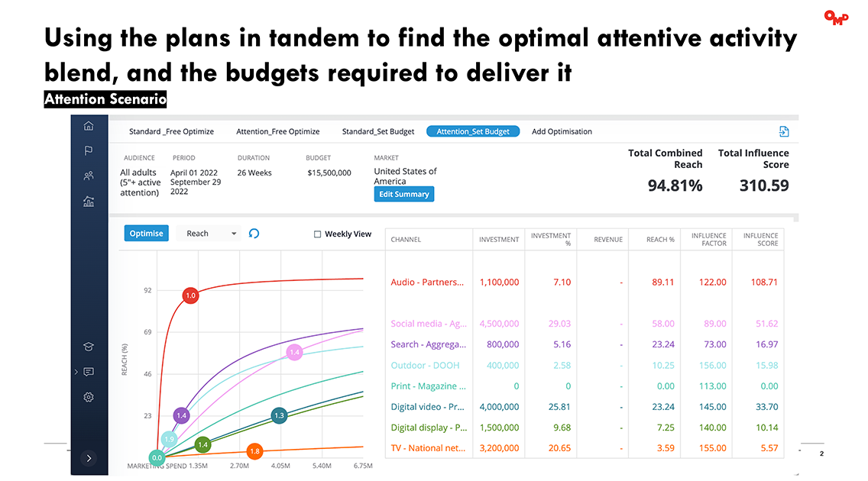Click the Edit Summary button
The image size is (868, 481).
pos(403,194)
